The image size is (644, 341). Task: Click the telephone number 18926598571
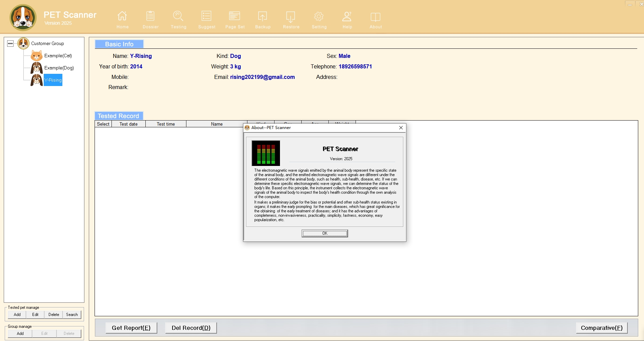[355, 66]
